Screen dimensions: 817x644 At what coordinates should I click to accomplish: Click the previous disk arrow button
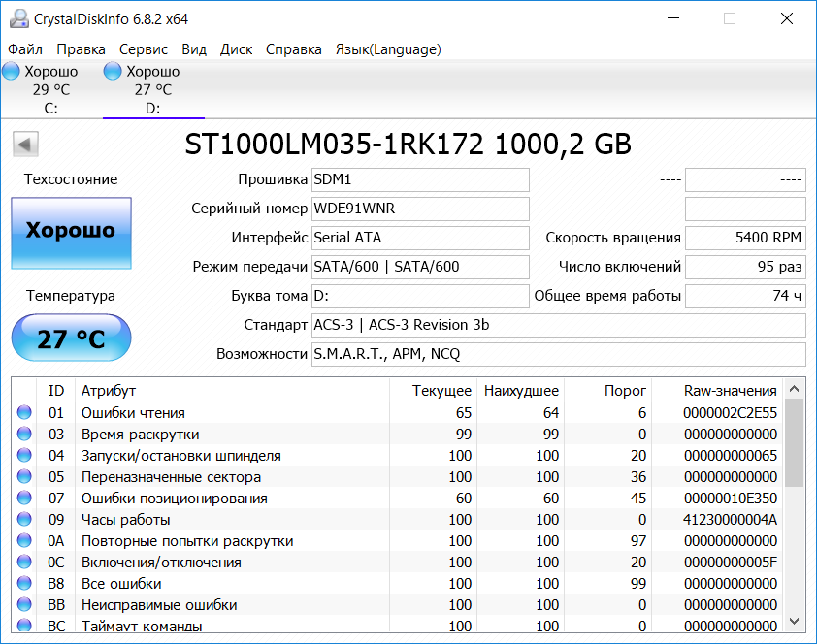25,144
